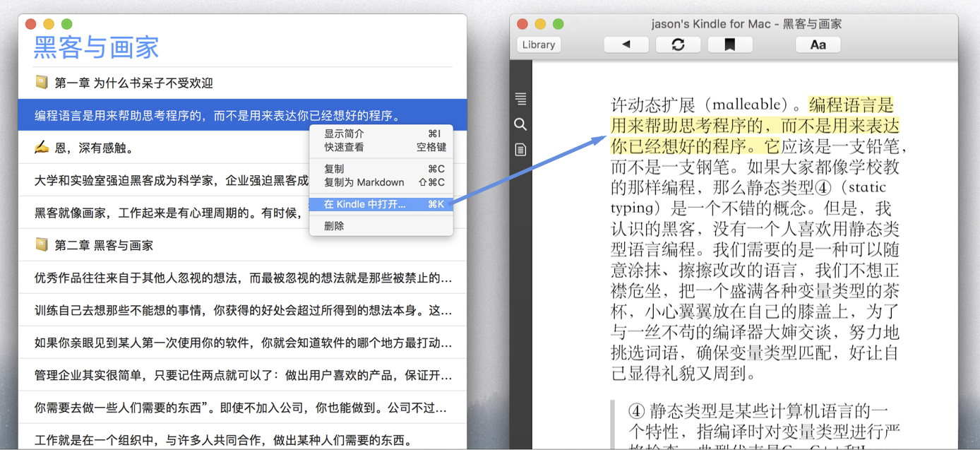Select the highlight starting with 管理企业其实很简单
This screenshot has width=980, height=450.
point(243,375)
